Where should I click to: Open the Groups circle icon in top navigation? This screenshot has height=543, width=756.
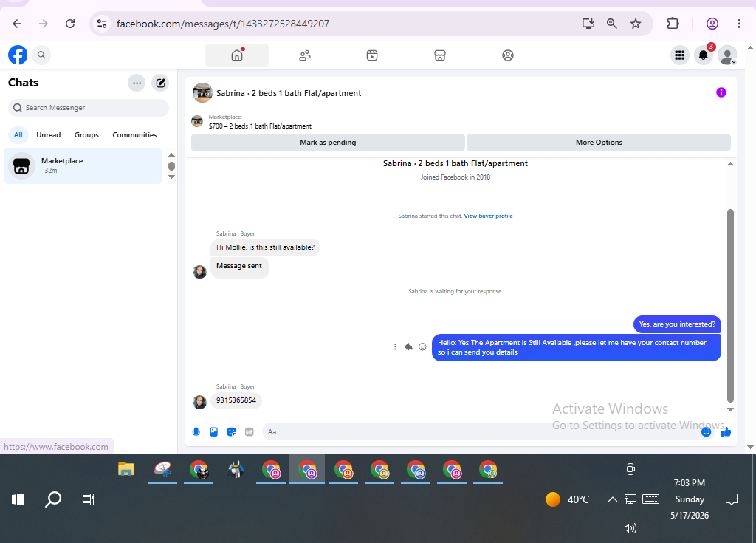(x=508, y=55)
